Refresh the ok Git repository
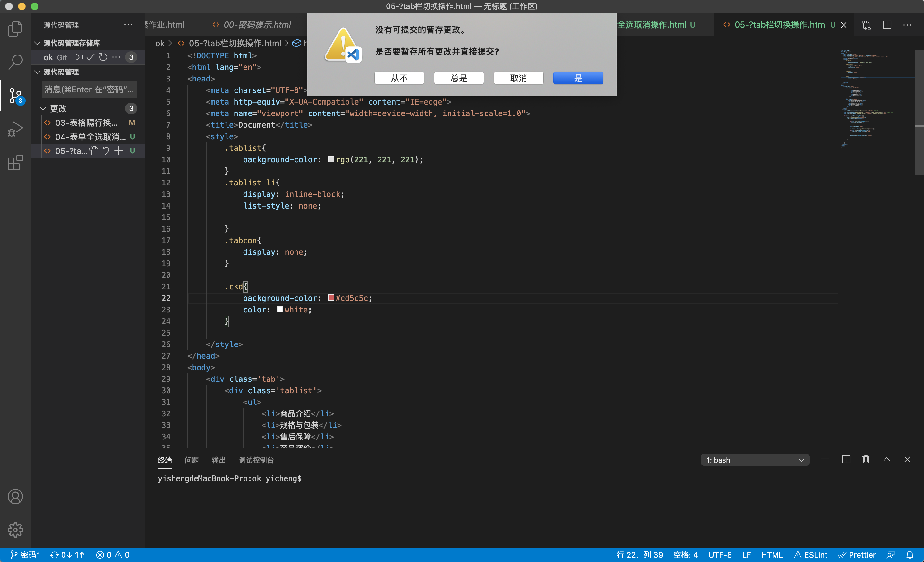Viewport: 924px width, 562px height. [103, 57]
